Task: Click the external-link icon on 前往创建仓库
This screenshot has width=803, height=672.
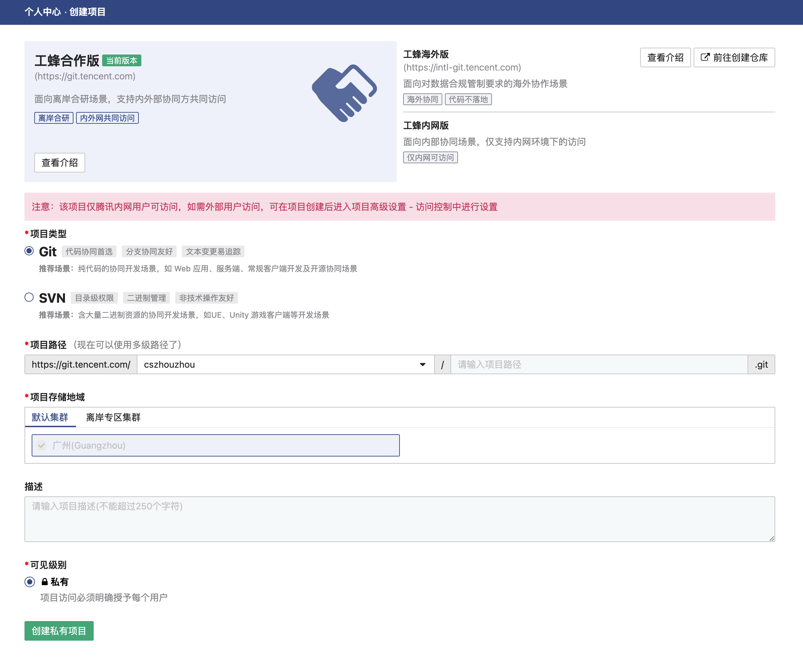Action: pyautogui.click(x=705, y=57)
